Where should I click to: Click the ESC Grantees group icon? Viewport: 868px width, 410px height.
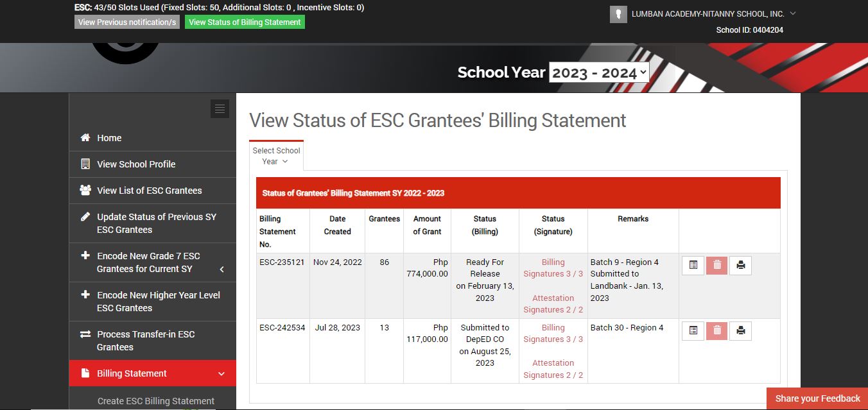(85, 190)
